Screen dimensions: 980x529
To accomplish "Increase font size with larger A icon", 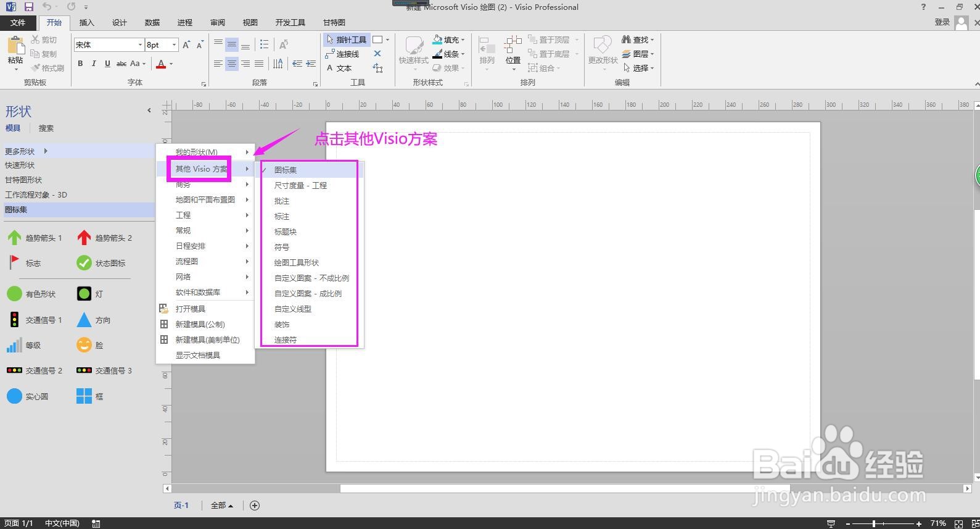I will pyautogui.click(x=186, y=45).
